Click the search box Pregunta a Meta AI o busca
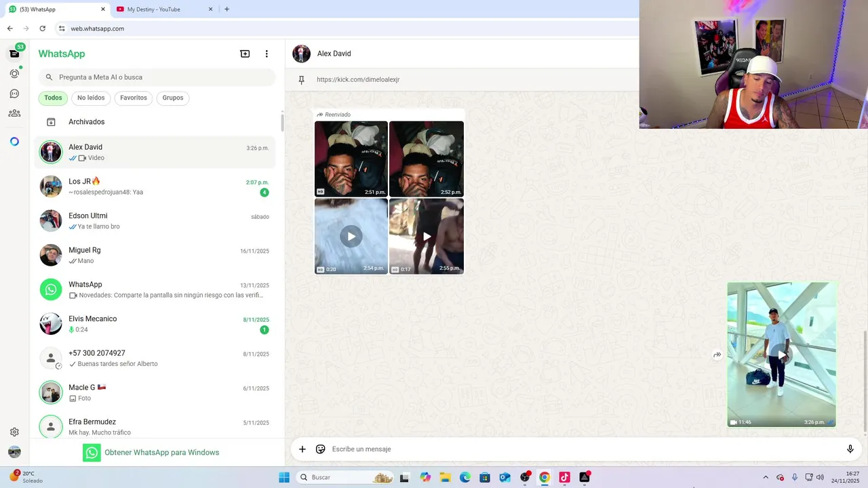Viewport: 868px width, 488px height. (157, 77)
